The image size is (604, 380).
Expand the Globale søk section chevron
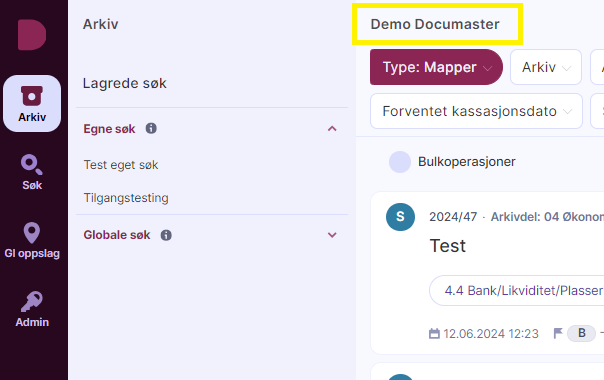point(332,235)
